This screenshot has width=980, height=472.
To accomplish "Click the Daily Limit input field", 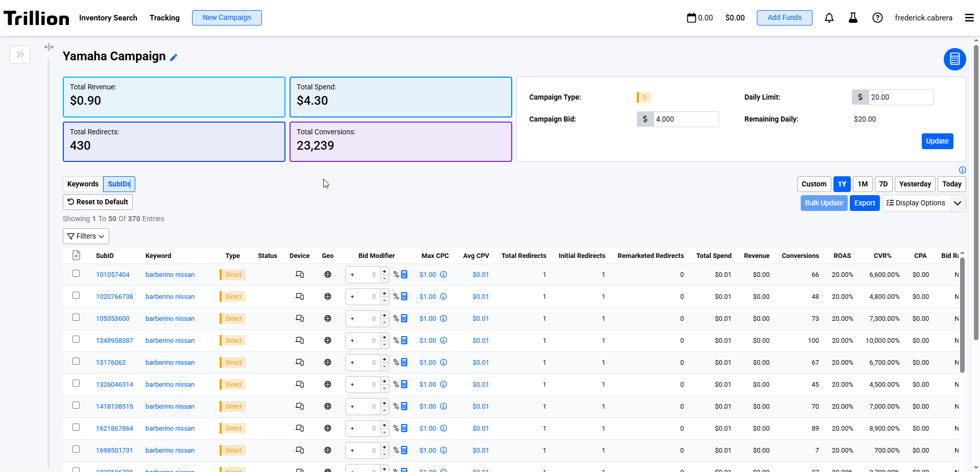I will pos(901,97).
